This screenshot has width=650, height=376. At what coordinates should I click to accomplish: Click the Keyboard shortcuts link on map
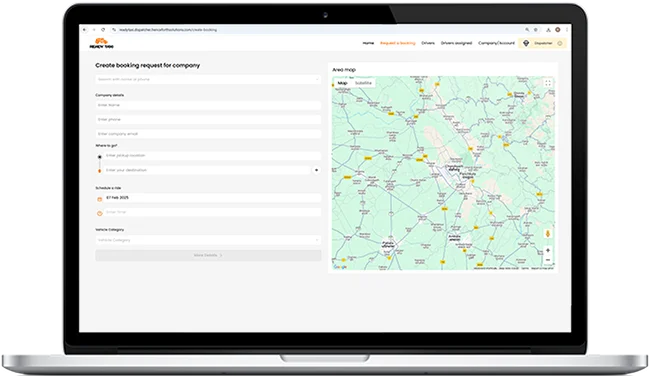tap(485, 268)
